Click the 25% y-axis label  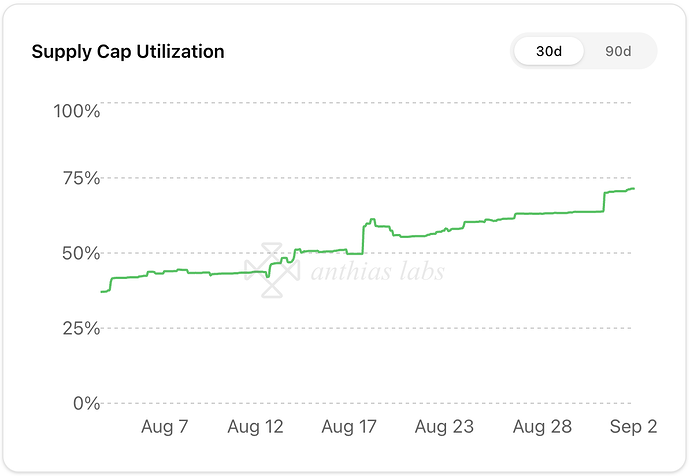[x=78, y=328]
